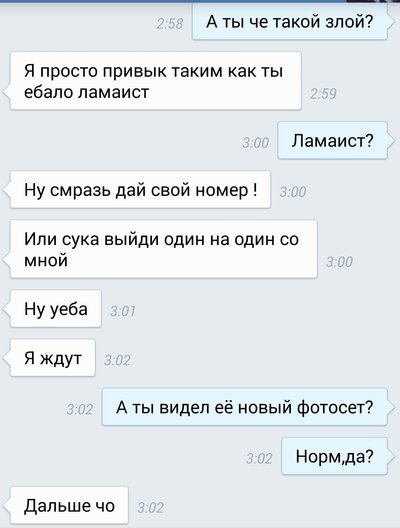Tap the bubble 'Или сука выйди один на один со мной'

coord(164,249)
